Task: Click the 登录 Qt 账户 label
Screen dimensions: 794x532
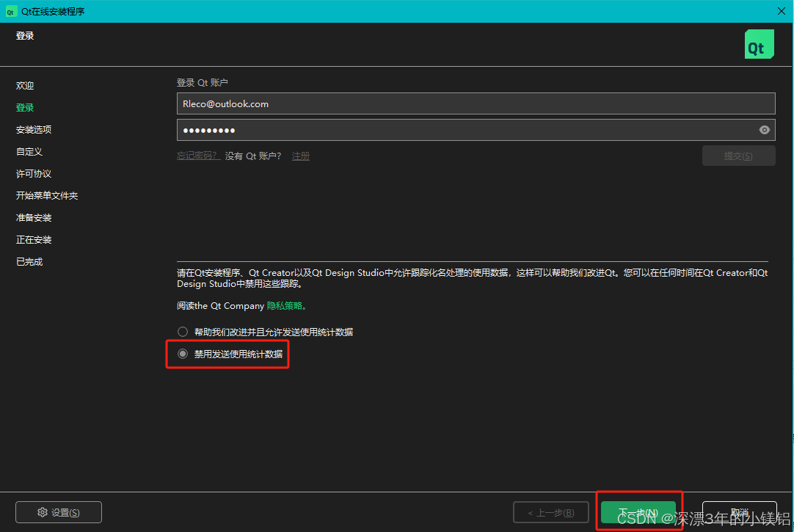Action: click(202, 82)
